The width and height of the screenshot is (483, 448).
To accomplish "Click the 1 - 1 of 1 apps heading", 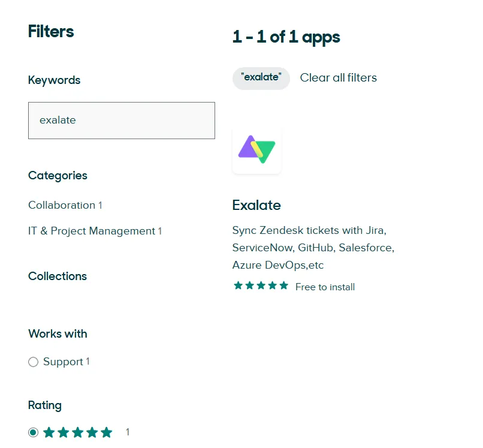I will coord(286,37).
